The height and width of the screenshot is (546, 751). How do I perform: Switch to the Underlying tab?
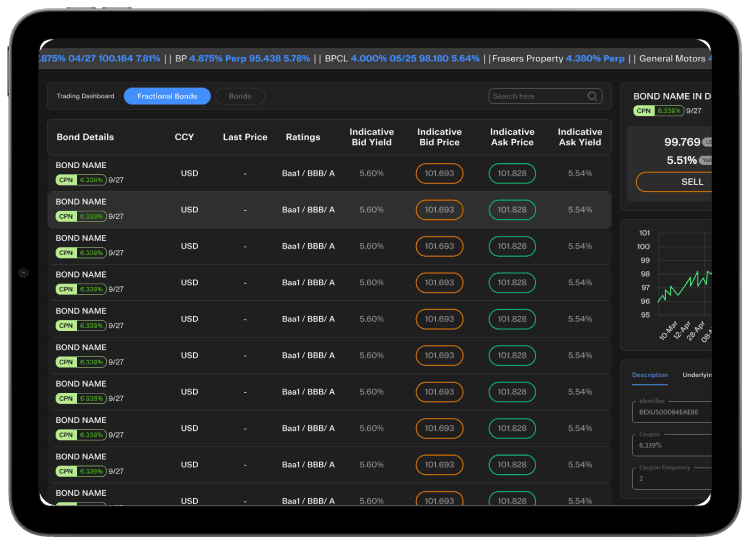697,375
